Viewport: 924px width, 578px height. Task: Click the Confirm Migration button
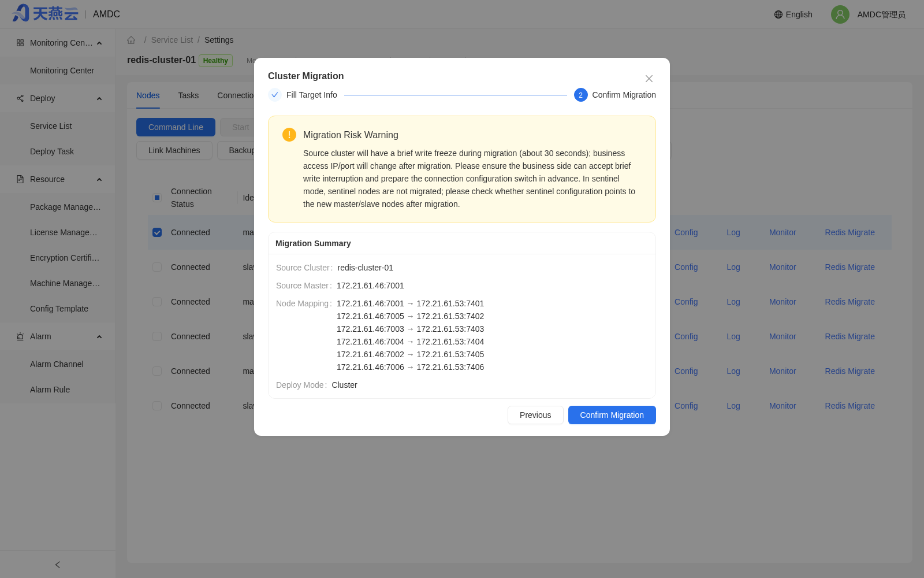point(612,415)
